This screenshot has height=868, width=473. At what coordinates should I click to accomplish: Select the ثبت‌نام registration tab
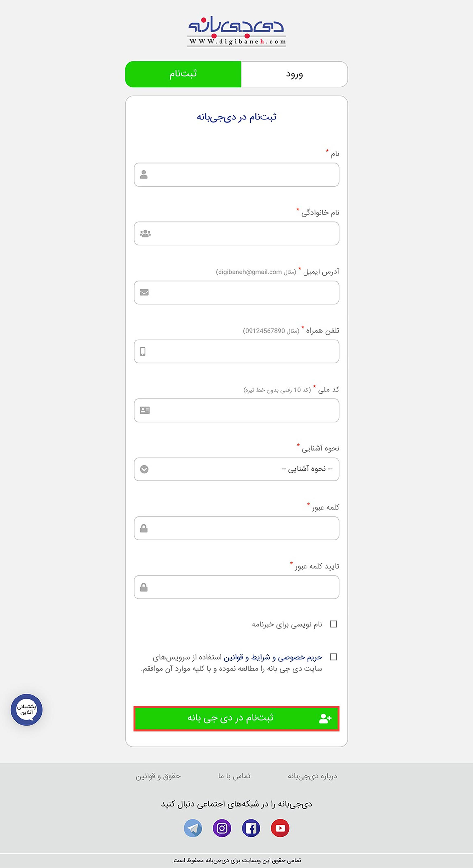point(184,74)
